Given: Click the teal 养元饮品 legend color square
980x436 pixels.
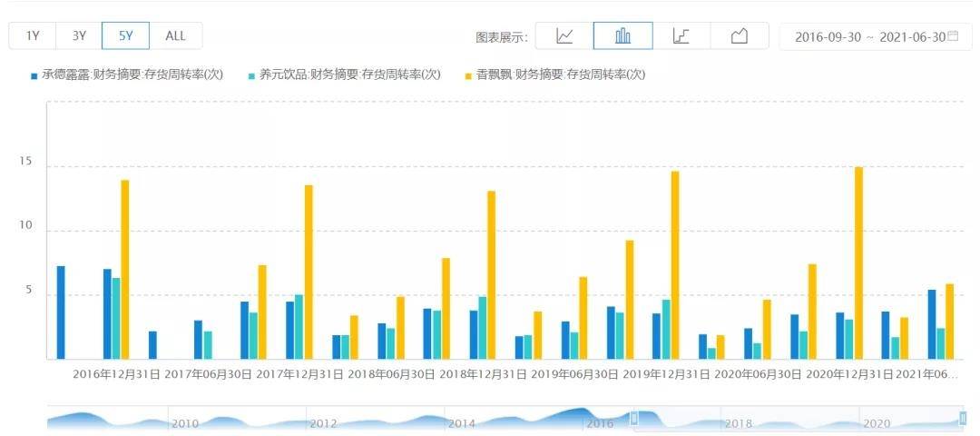Looking at the screenshot, I should 252,76.
